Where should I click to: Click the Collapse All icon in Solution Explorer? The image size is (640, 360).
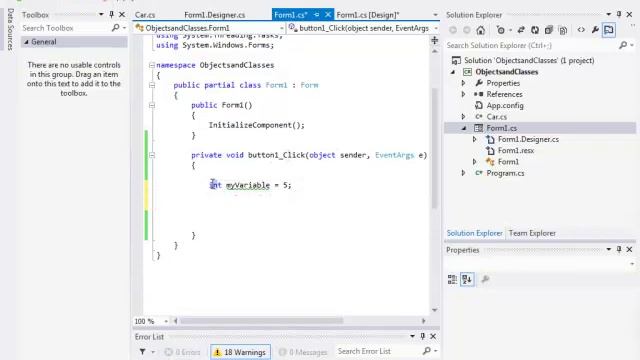tap(549, 30)
